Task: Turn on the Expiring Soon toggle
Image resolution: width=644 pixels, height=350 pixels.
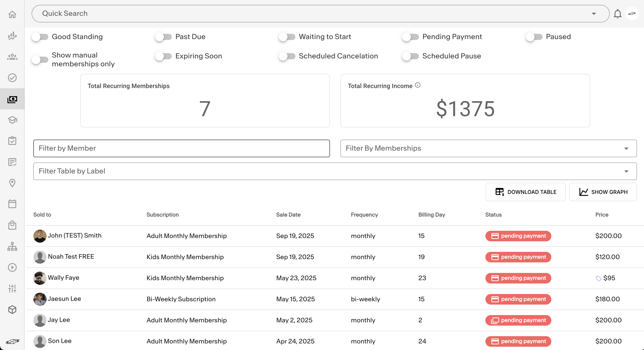Action: (x=163, y=56)
